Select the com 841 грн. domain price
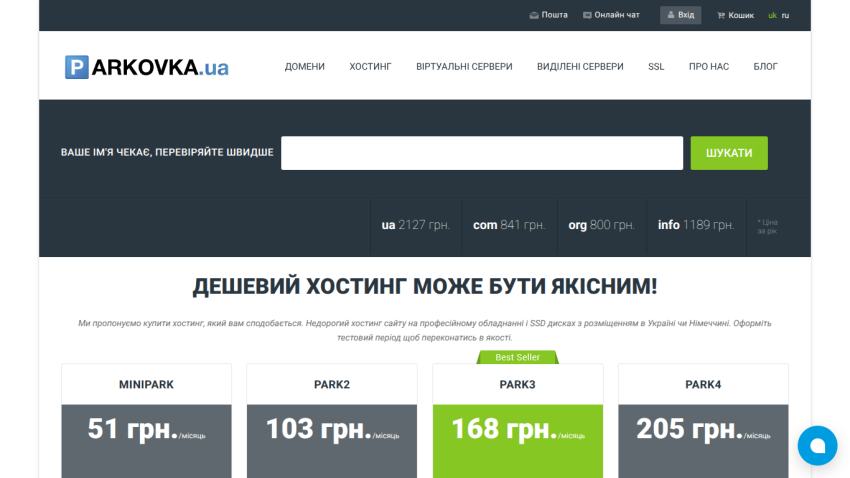850x478 pixels. (509, 225)
